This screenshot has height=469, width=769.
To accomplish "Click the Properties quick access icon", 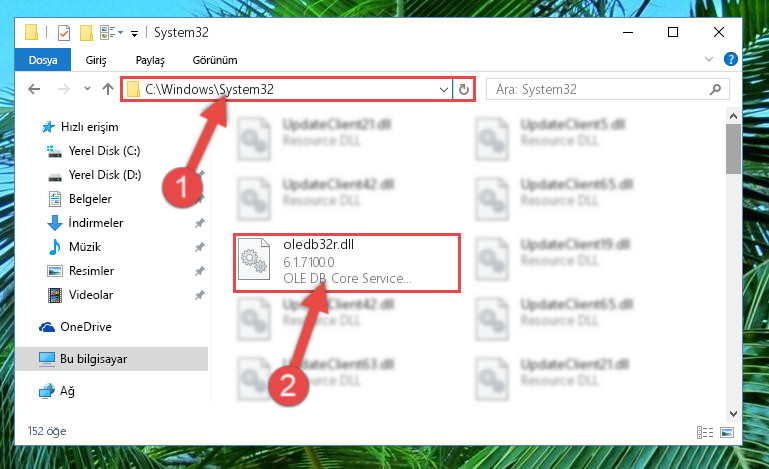I will click(x=64, y=33).
